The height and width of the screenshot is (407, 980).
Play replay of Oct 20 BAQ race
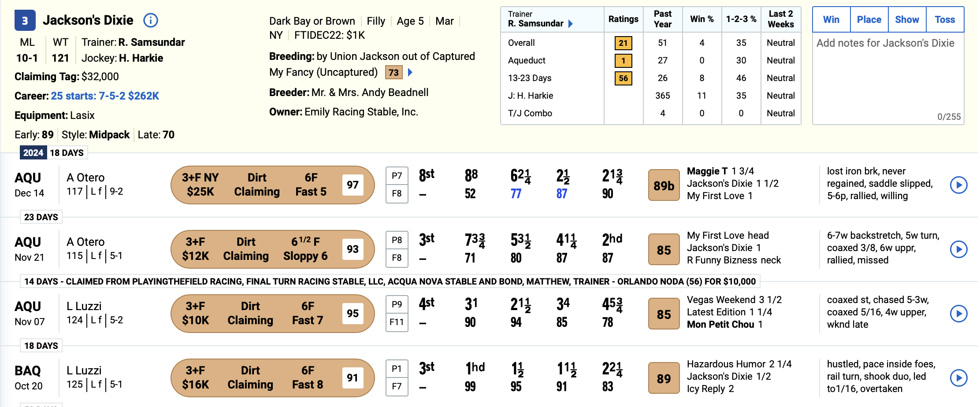[958, 378]
